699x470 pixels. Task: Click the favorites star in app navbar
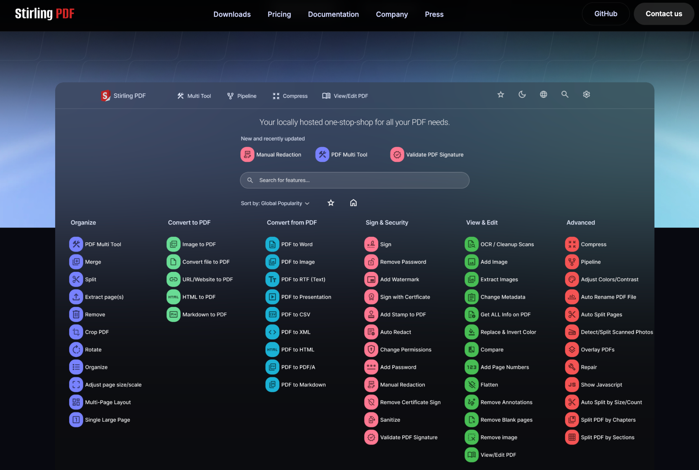click(x=501, y=95)
